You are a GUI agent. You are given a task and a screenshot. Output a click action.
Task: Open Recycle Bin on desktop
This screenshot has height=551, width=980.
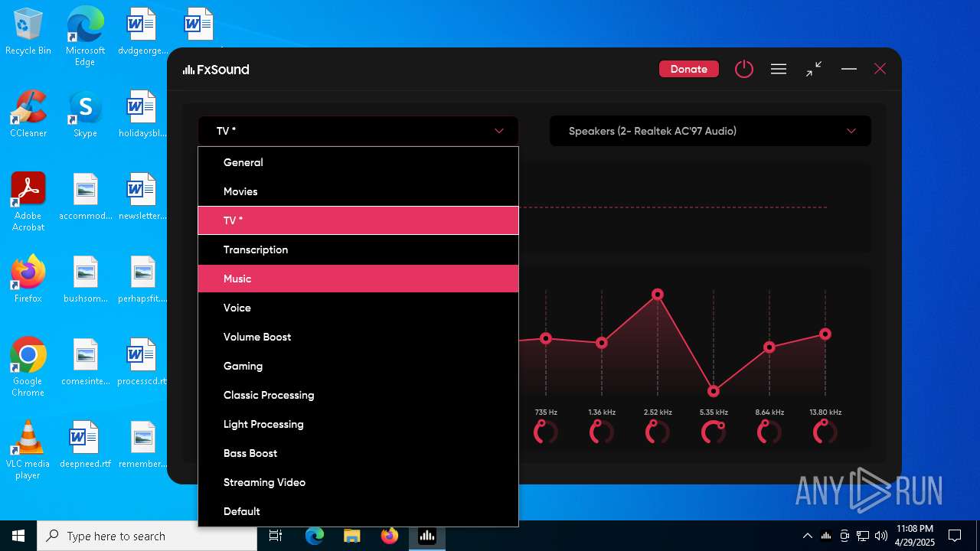coord(28,32)
